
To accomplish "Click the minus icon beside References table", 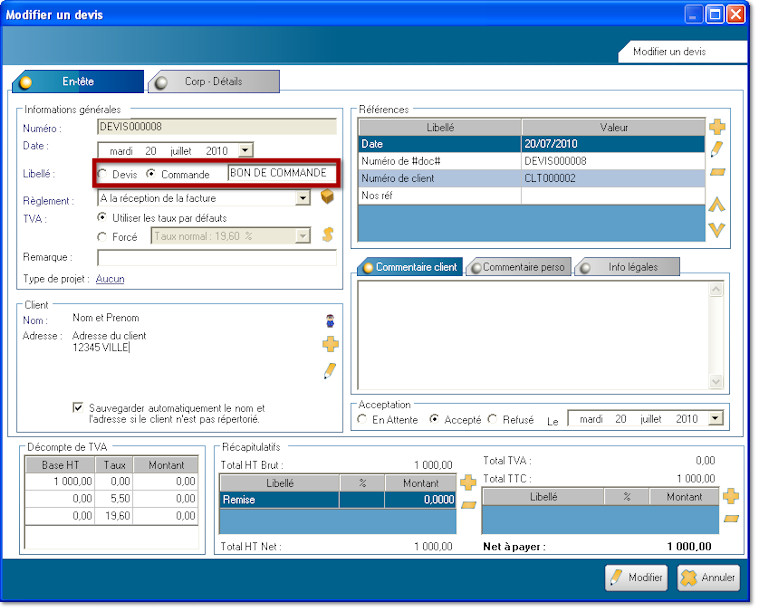I will click(717, 172).
